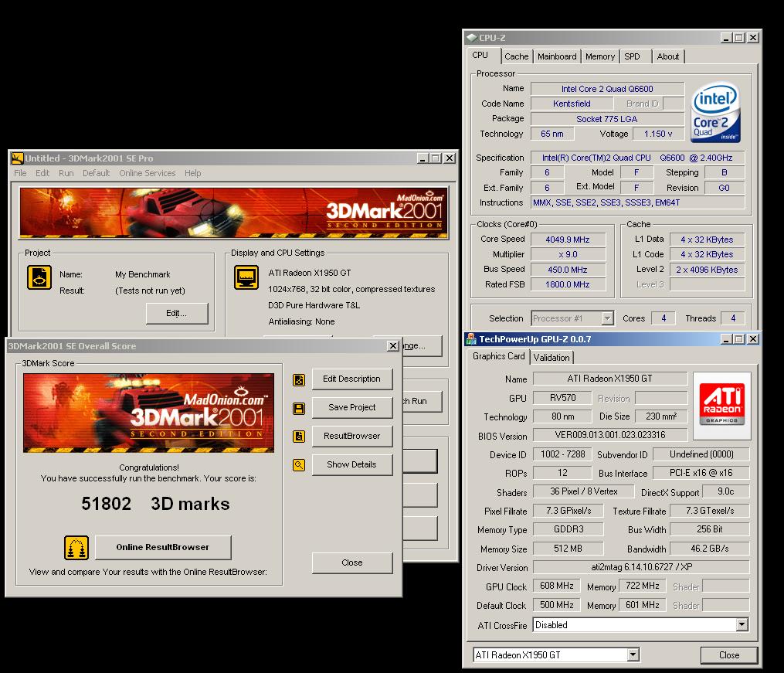
Task: Click the CPU-Z title bar icon
Action: (471, 38)
